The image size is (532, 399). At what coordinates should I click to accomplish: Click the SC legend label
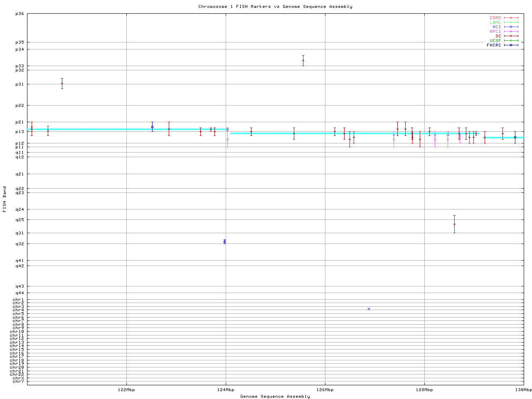pos(498,36)
